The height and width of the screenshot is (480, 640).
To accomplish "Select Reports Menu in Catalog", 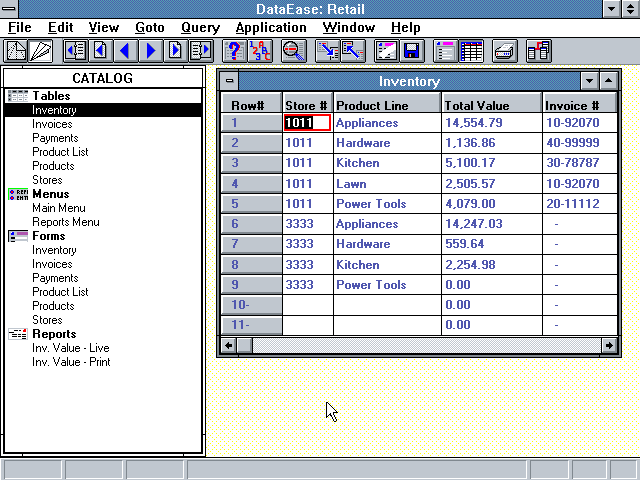I will [x=66, y=222].
